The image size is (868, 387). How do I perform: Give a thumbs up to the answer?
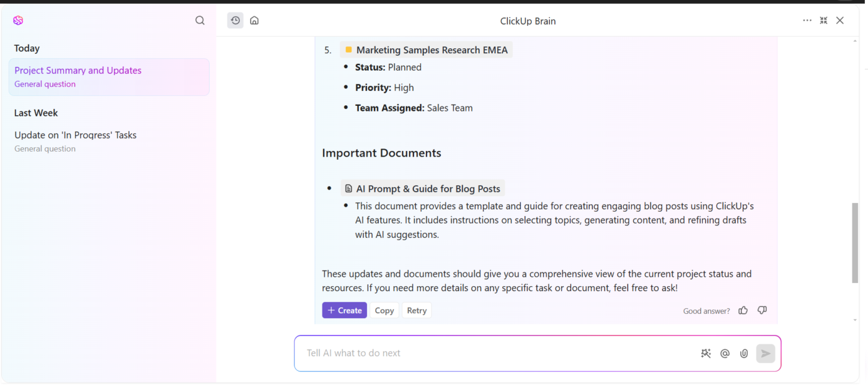tap(743, 310)
